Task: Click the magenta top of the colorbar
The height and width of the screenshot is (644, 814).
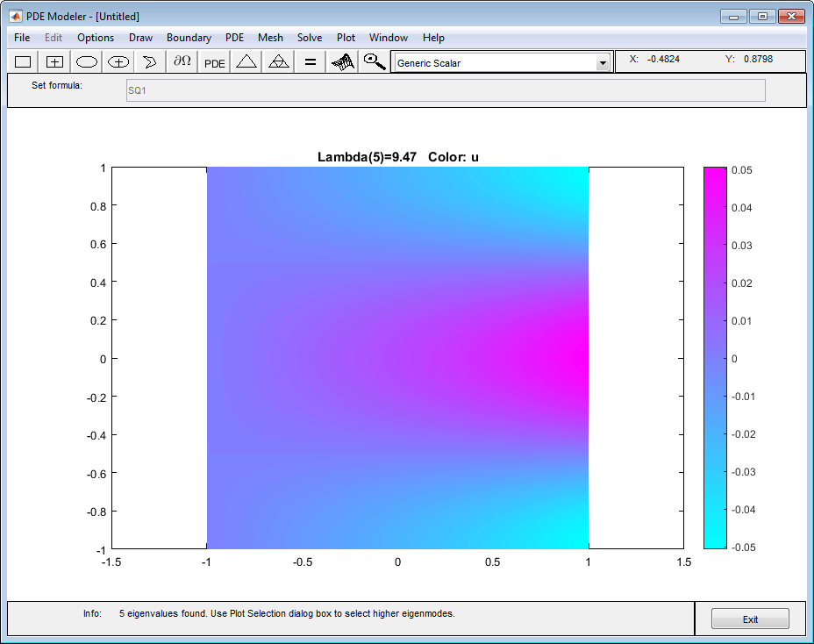Action: pos(715,174)
